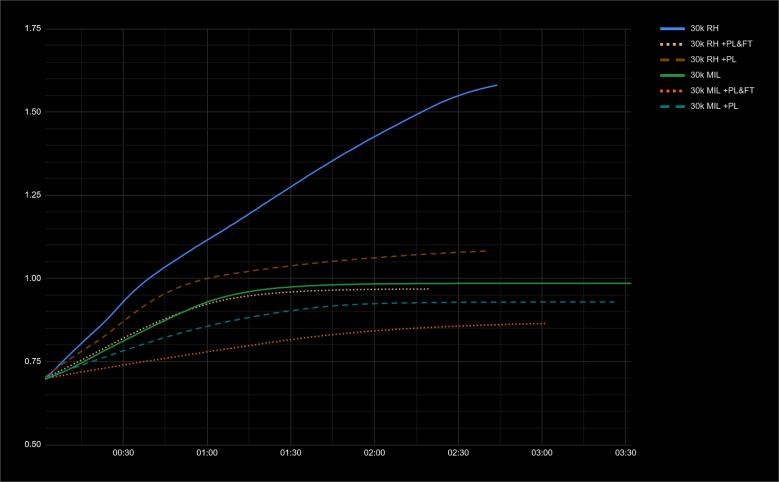The image size is (779, 482).
Task: Click the end of the dotted orange curve
Action: (544, 323)
